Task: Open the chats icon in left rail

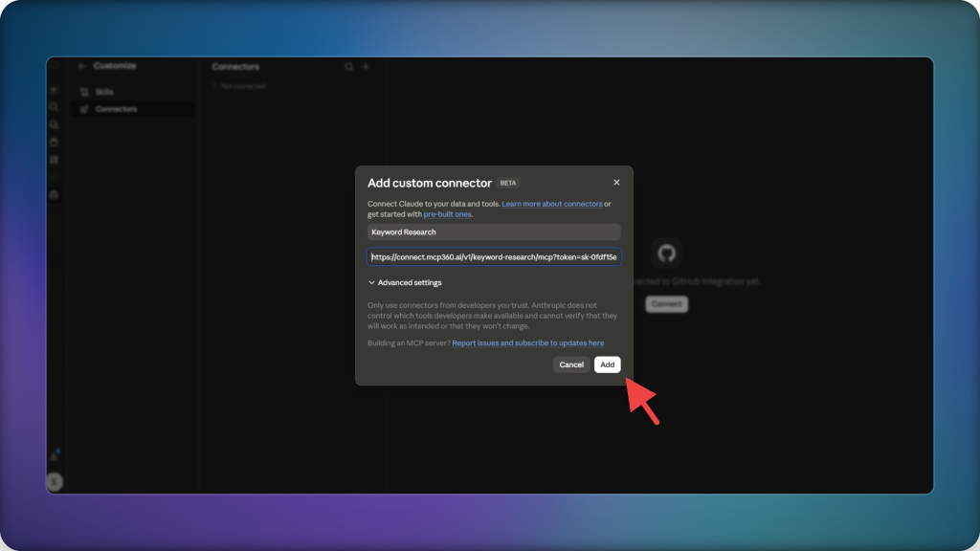Action: coord(54,124)
